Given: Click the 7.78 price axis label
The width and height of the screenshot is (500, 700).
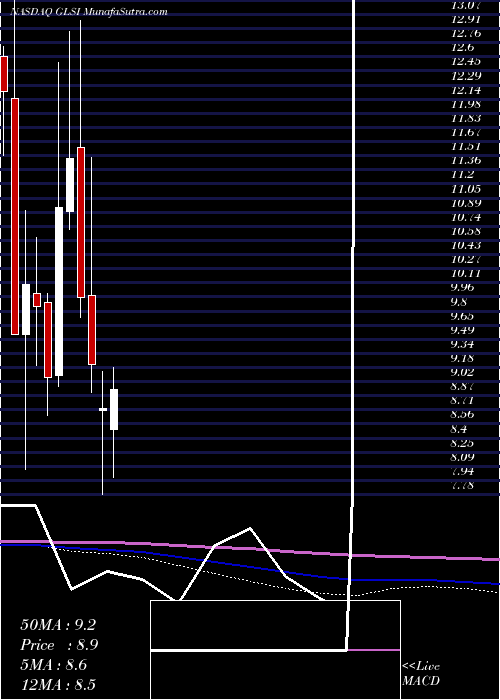Looking at the screenshot, I should [463, 486].
